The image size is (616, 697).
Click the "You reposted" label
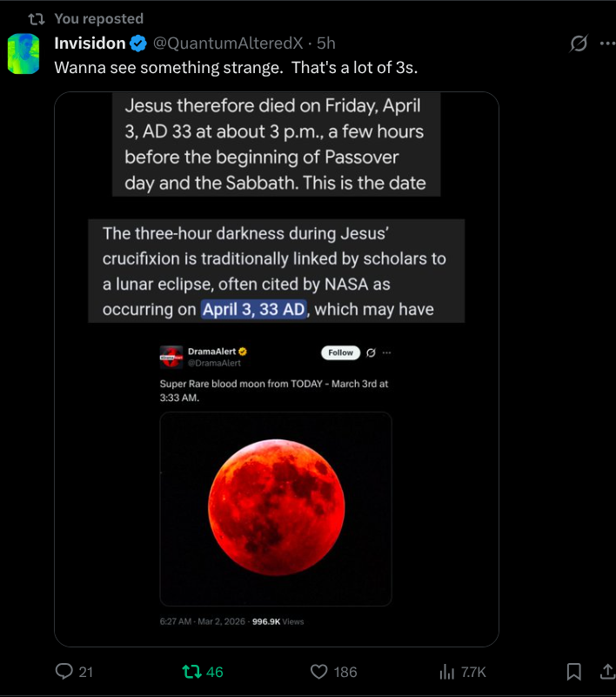98,18
